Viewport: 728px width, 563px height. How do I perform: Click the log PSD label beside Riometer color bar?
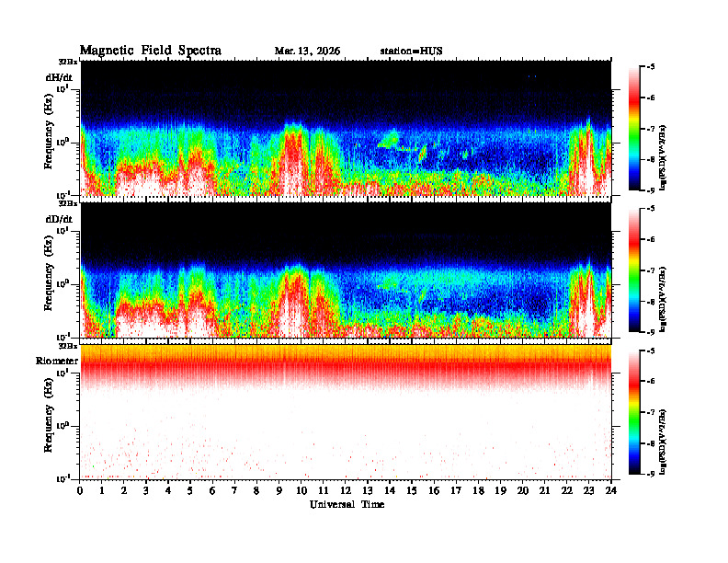click(664, 442)
